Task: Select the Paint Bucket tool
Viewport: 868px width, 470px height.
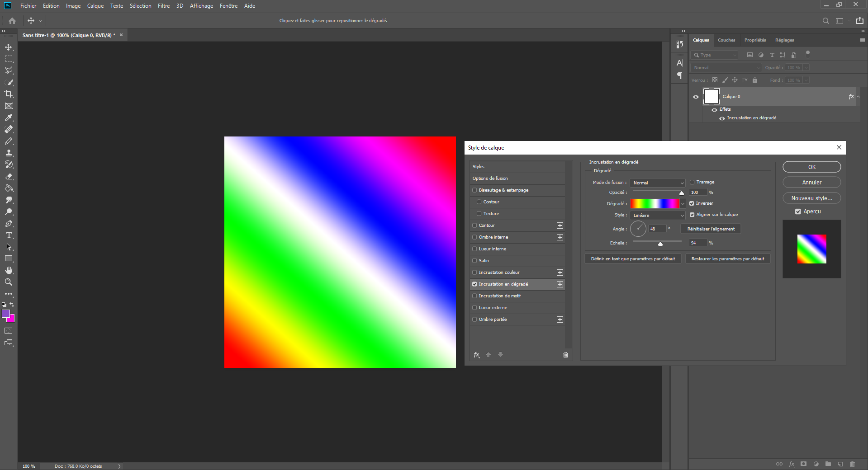Action: (9, 188)
